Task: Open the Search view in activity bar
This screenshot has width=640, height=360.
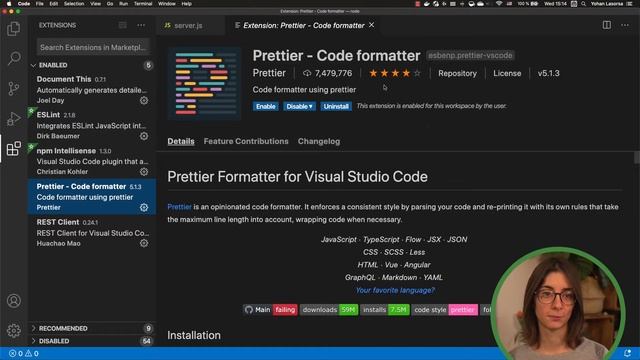Action: pyautogui.click(x=13, y=58)
